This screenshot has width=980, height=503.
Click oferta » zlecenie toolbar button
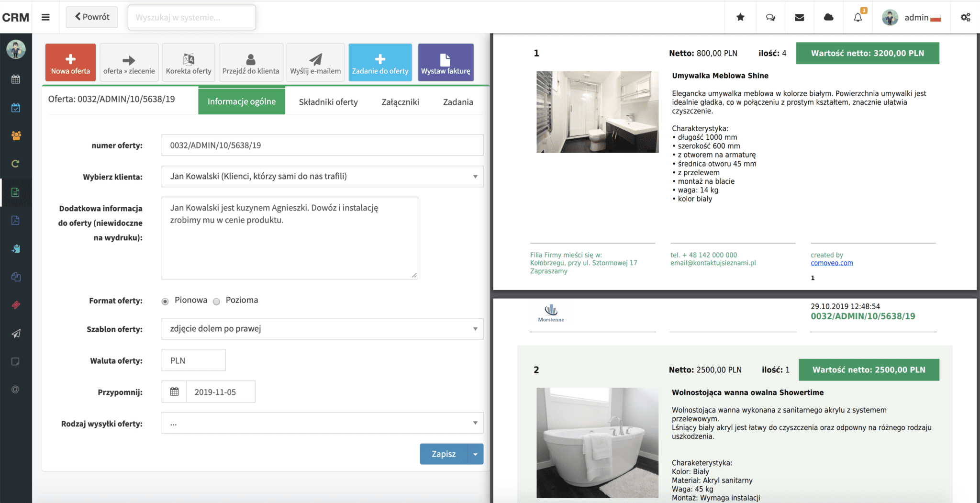pyautogui.click(x=129, y=62)
